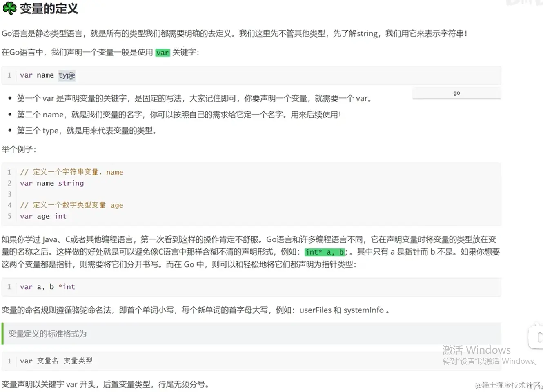The height and width of the screenshot is (392, 543).
Task: Select the bullet starting with 第一个 var 是声明变量的关键字
Action: (194, 98)
